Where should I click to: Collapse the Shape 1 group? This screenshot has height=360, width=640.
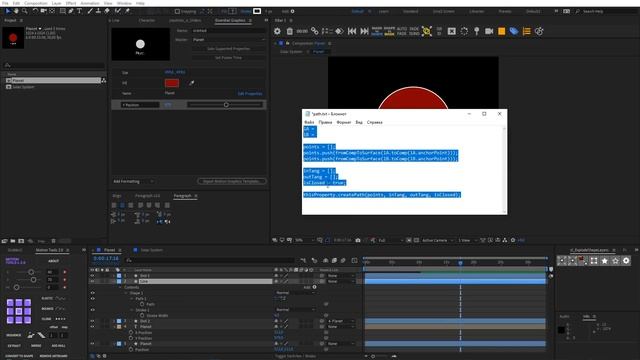pyautogui.click(x=126, y=293)
